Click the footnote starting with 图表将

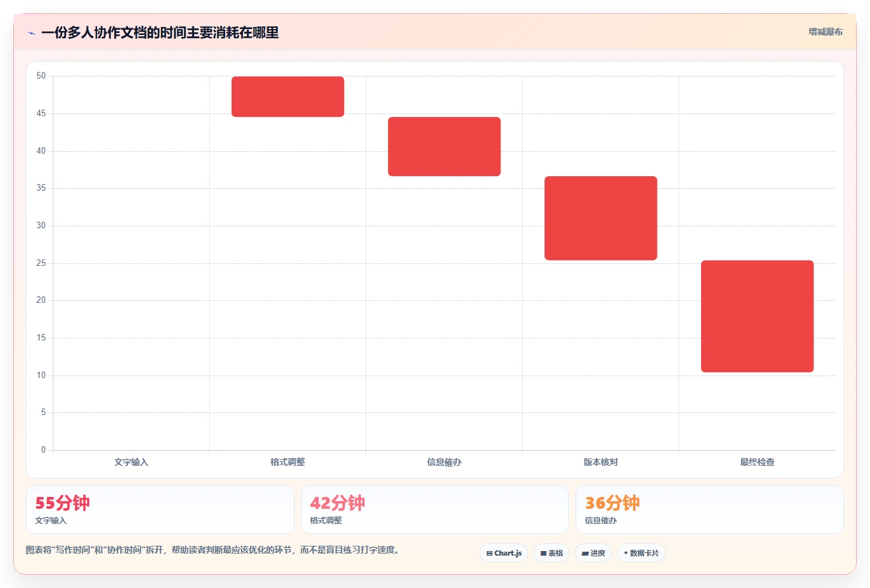(x=213, y=550)
